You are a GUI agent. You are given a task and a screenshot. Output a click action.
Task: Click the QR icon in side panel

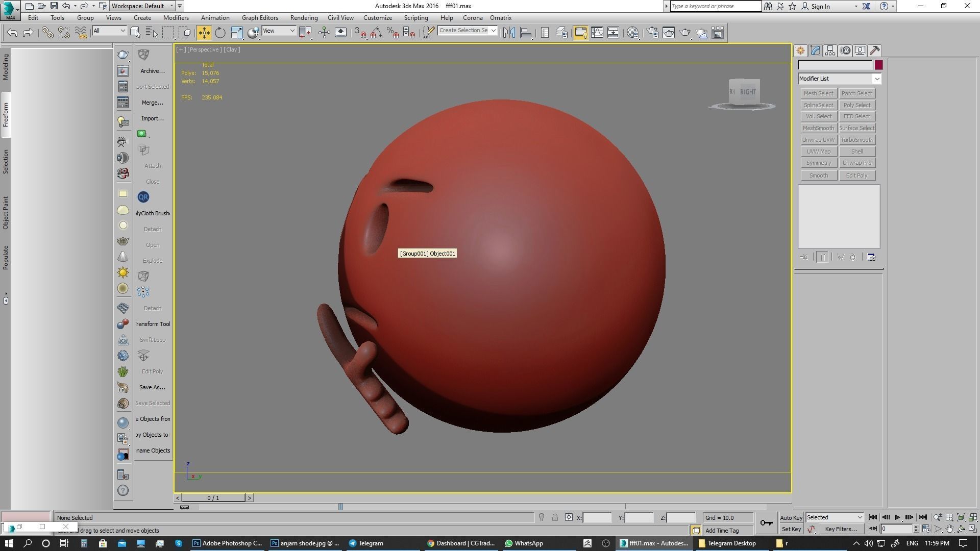[x=143, y=197]
